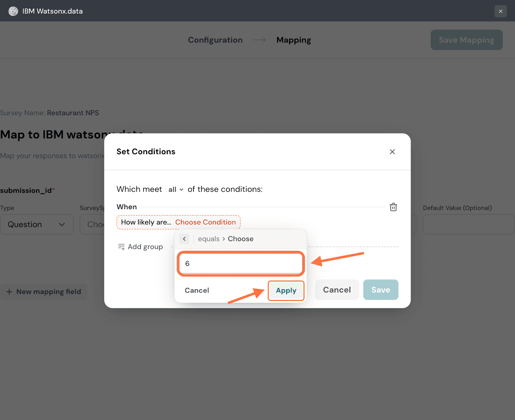This screenshot has height=420, width=515.
Task: Open the Question type dropdown
Action: coord(37,224)
